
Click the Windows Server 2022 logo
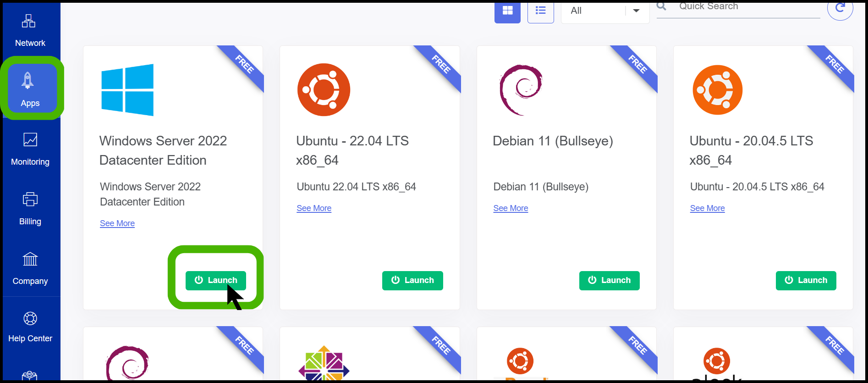127,90
